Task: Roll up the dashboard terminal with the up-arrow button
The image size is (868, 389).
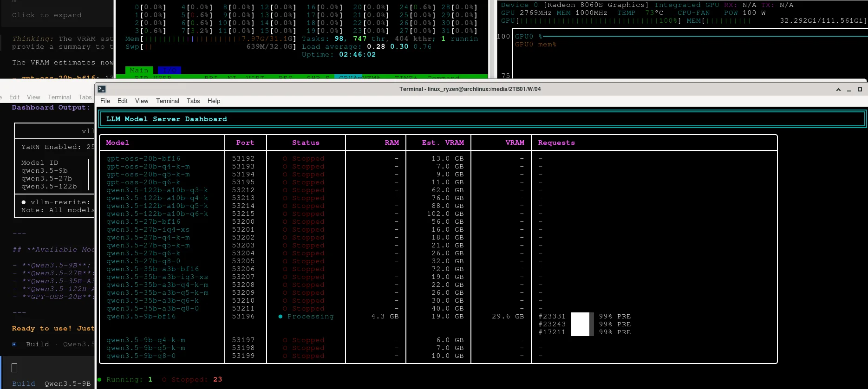Action: coord(838,90)
